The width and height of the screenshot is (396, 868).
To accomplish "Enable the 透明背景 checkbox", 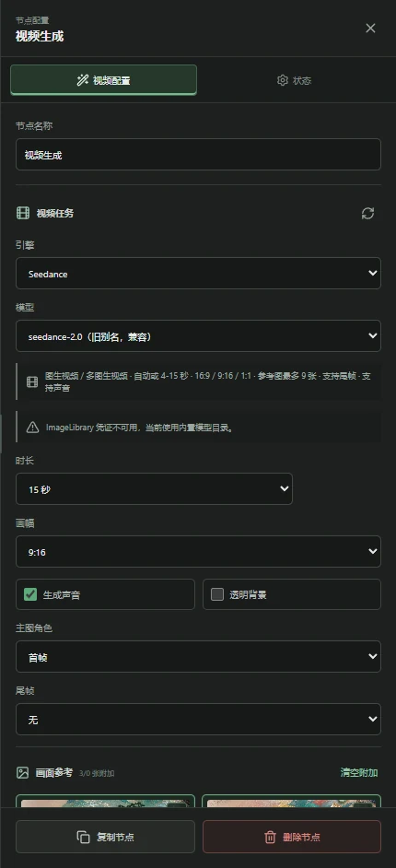I will pos(217,594).
